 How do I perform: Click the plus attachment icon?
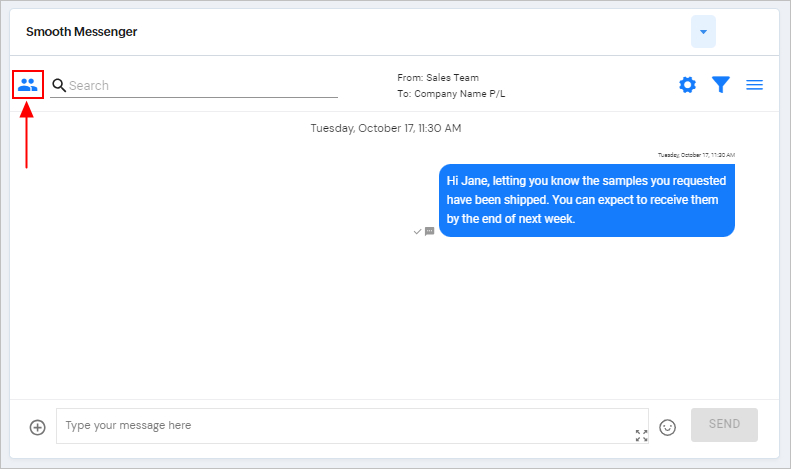(37, 427)
